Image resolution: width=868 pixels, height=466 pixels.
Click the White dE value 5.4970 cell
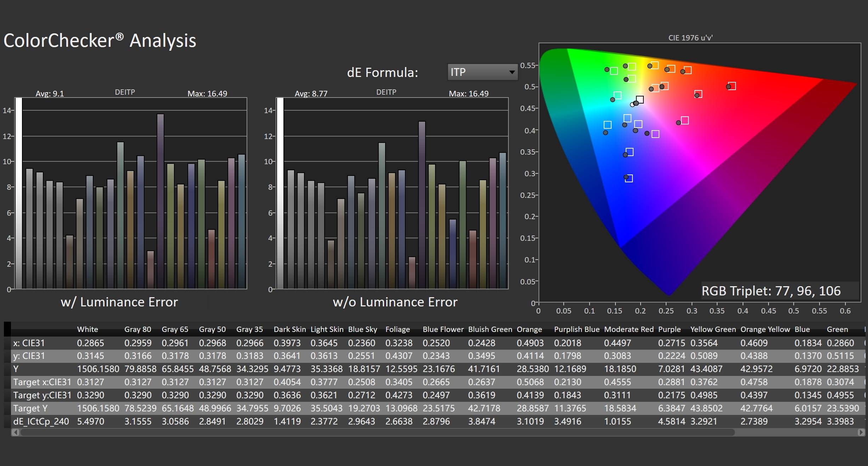tap(91, 421)
